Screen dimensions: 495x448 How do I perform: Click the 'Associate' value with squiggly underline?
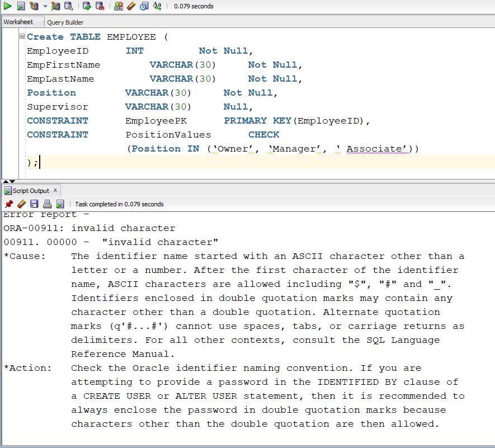coord(375,149)
